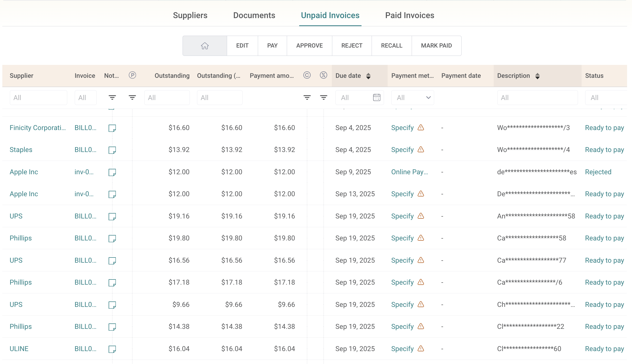The height and width of the screenshot is (364, 632).
Task: Click the Online Pay... payment method link
Action: [410, 172]
